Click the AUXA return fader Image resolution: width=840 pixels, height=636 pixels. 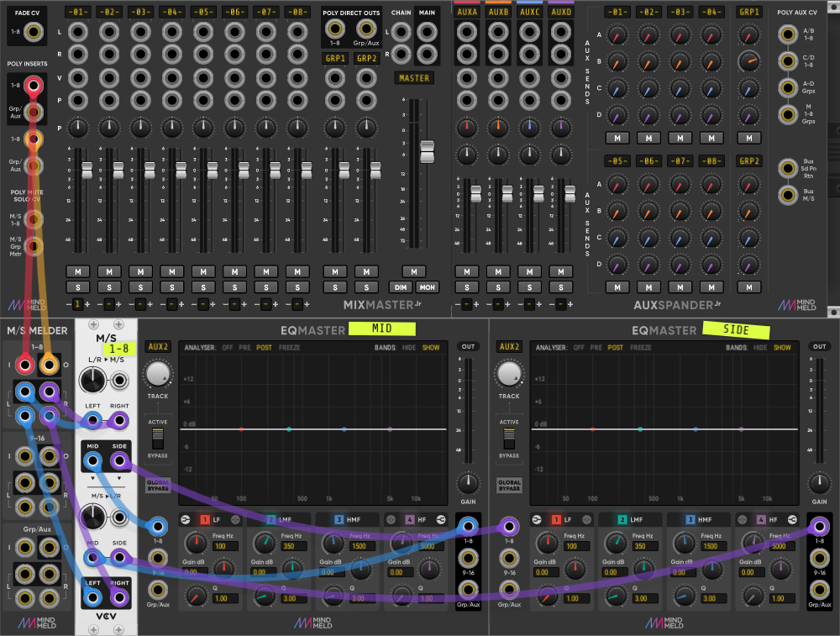click(475, 193)
